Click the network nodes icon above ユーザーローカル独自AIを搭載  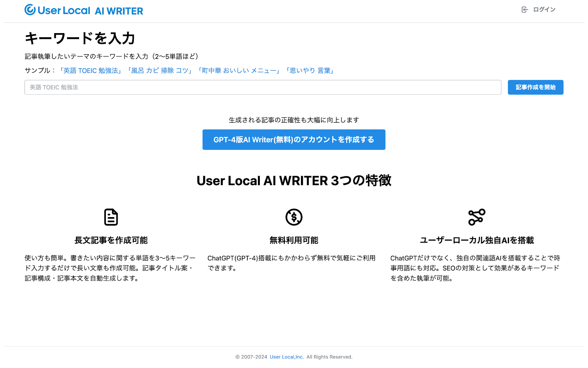coord(477,217)
